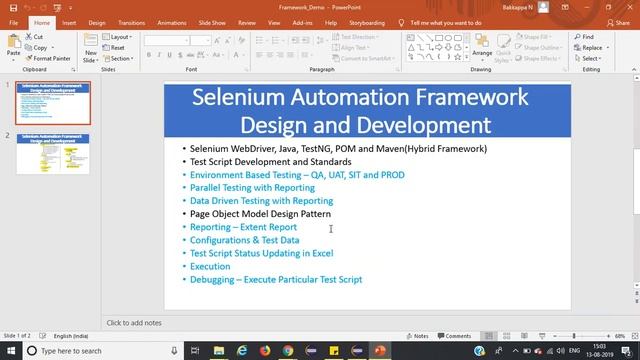Click Convert to SmartArt
This screenshot has width=640, height=360.
click(x=363, y=58)
